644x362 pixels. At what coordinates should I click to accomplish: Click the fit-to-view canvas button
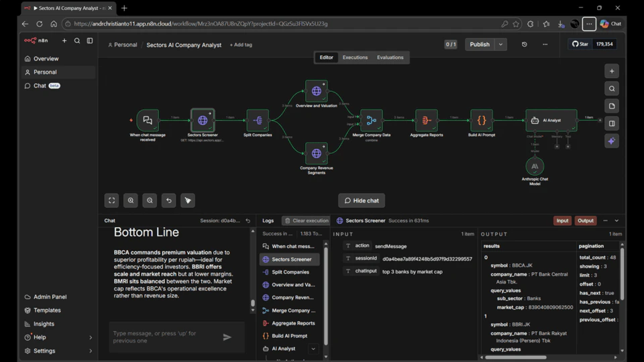[112, 200]
